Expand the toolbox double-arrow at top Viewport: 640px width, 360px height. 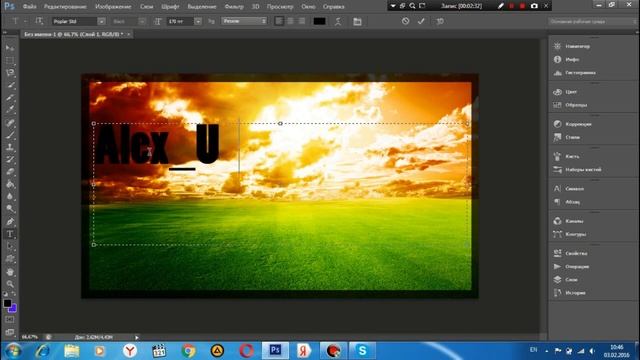[x=5, y=32]
